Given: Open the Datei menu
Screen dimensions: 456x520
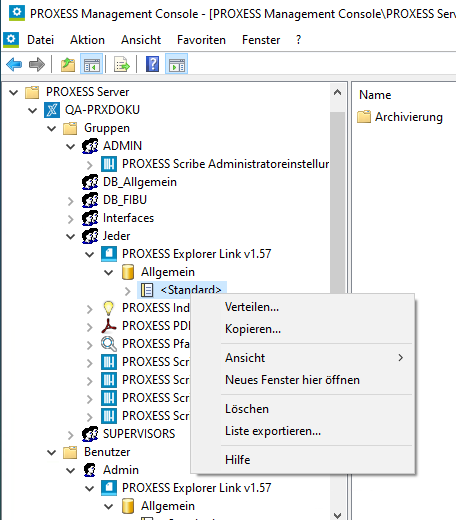Looking at the screenshot, I should tap(40, 40).
